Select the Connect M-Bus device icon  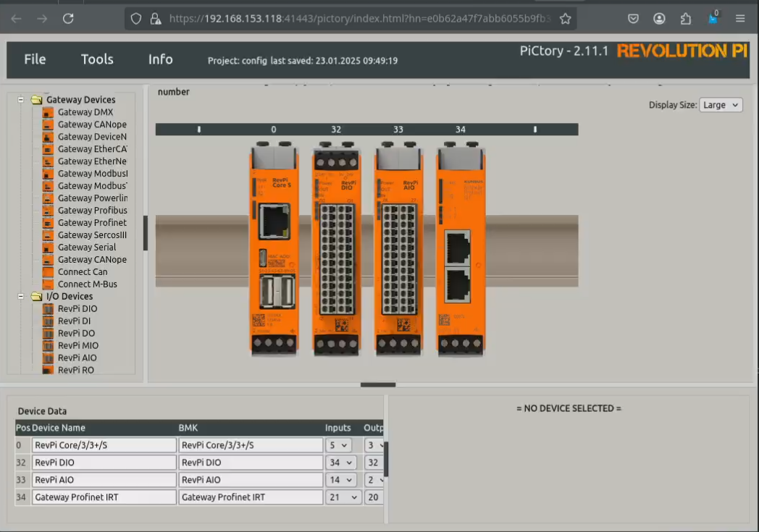click(x=48, y=284)
